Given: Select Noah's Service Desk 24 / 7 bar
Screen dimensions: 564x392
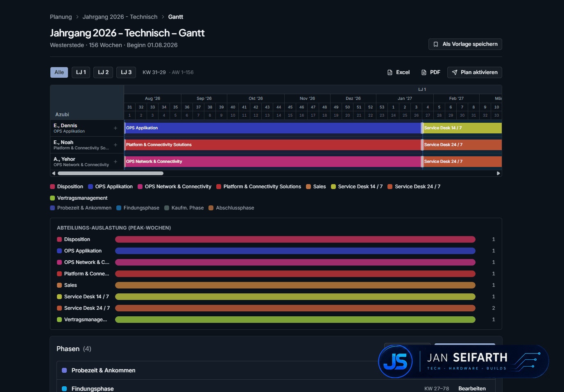Looking at the screenshot, I should [462, 145].
